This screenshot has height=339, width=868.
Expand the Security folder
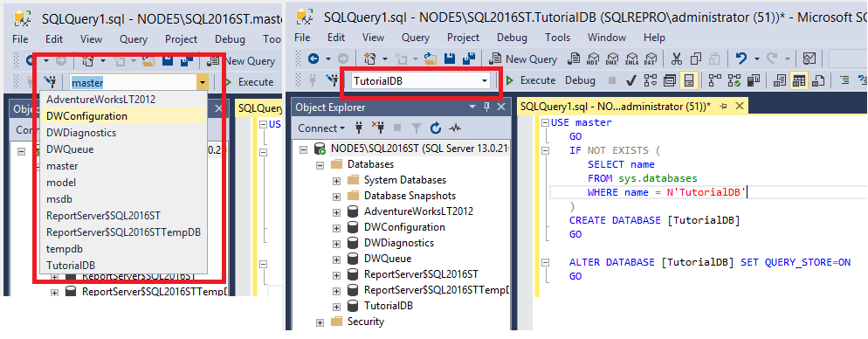coord(320,322)
